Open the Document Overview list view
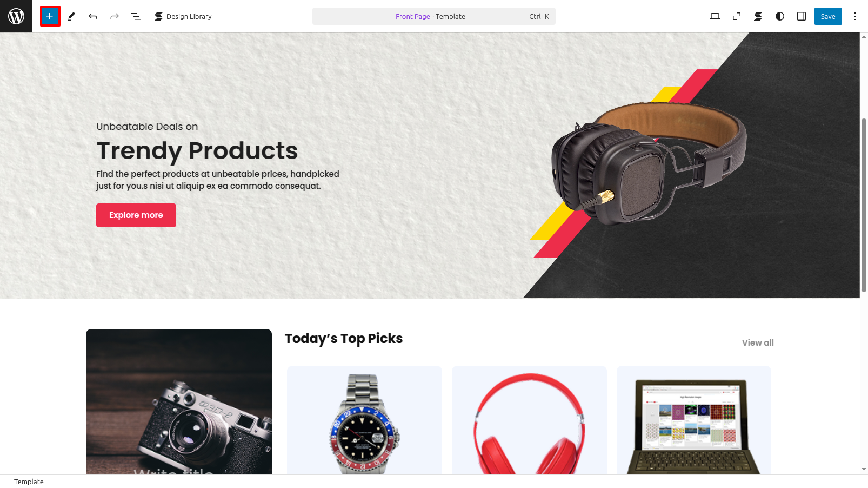 tap(136, 16)
